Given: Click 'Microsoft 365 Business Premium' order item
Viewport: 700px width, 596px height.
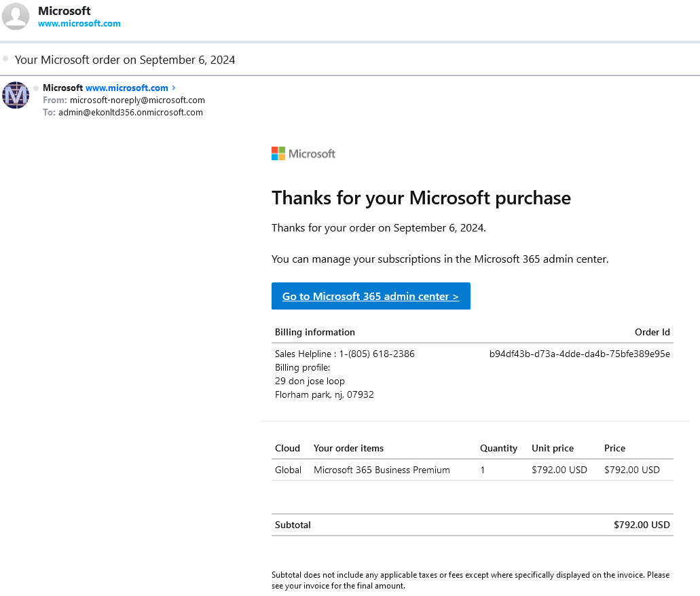Looking at the screenshot, I should tap(382, 470).
